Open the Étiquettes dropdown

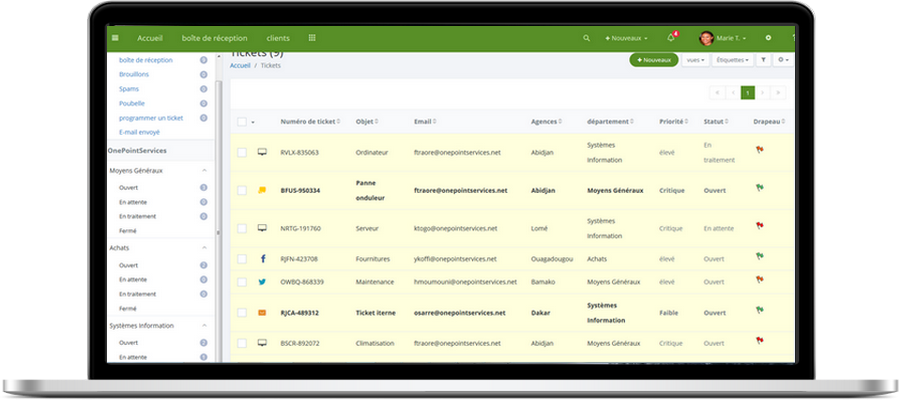click(x=732, y=60)
